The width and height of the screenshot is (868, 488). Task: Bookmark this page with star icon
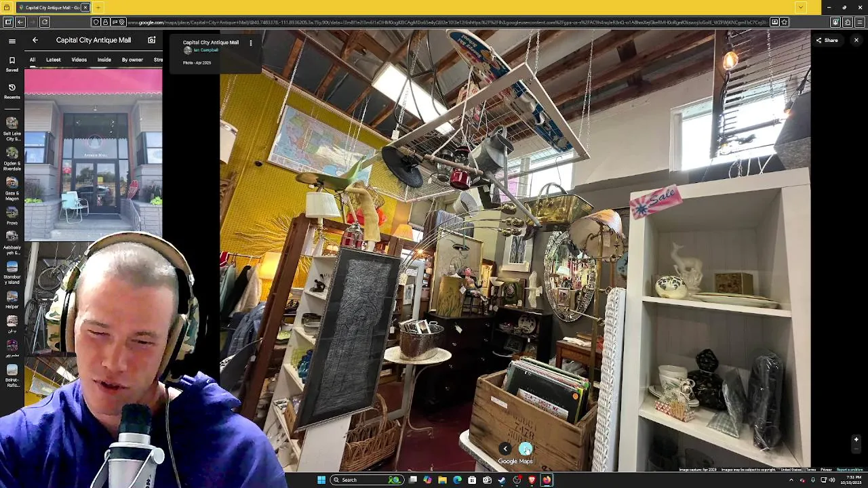[x=785, y=22]
